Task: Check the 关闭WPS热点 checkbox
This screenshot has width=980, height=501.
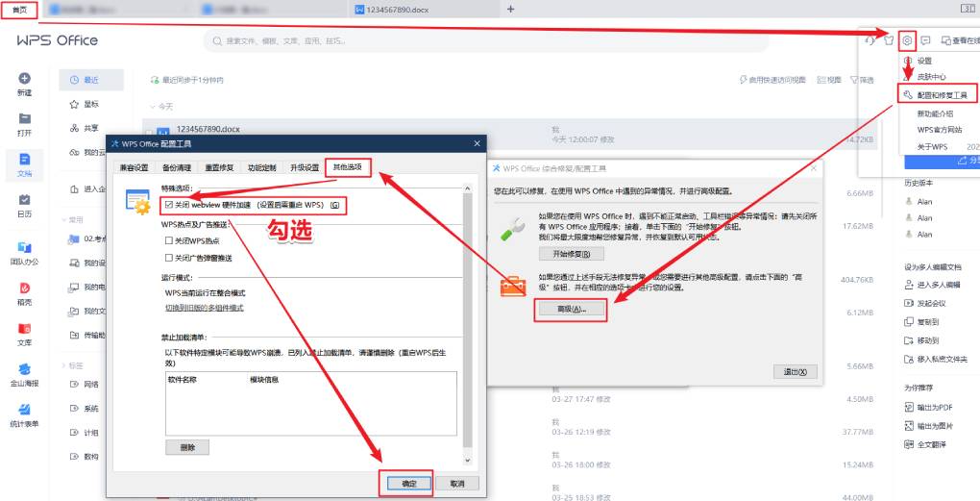Action: tap(169, 240)
